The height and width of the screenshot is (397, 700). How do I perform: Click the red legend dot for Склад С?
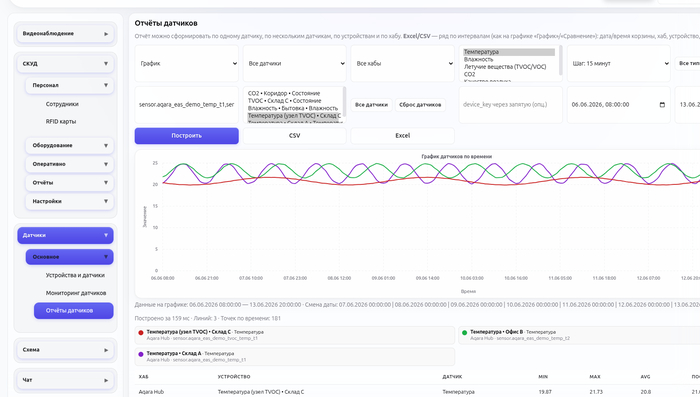coord(141,333)
